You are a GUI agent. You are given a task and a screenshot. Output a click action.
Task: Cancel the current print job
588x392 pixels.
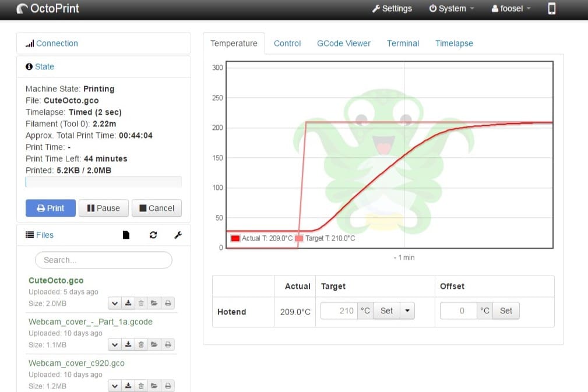[x=157, y=208]
